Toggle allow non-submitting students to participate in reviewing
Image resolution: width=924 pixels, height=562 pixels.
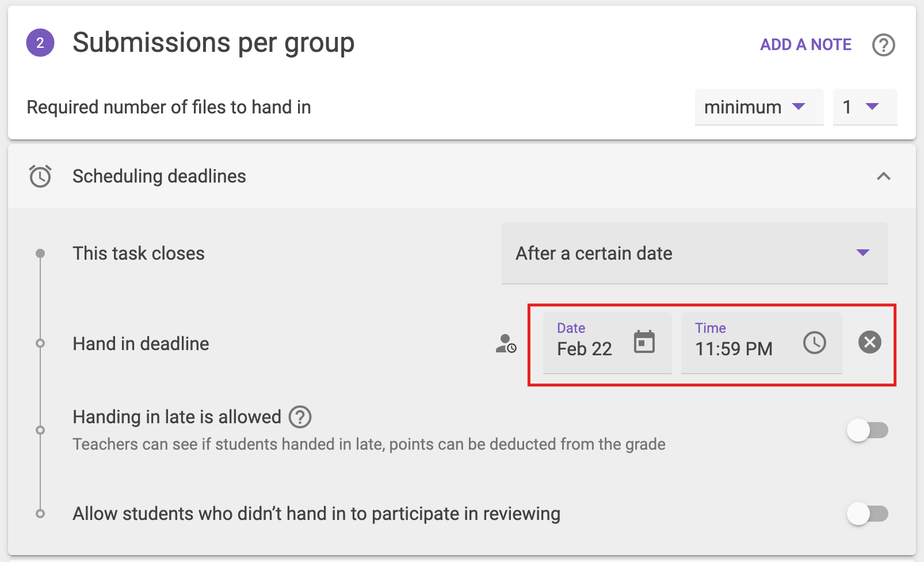[x=867, y=514]
